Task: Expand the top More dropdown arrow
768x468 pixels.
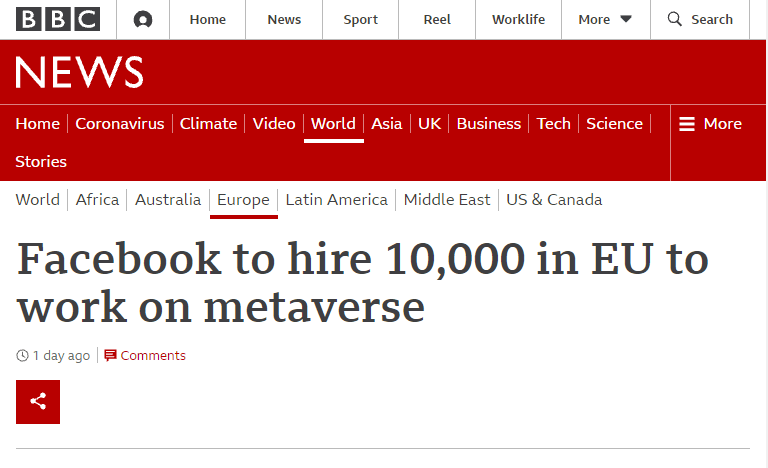Action: [x=626, y=19]
